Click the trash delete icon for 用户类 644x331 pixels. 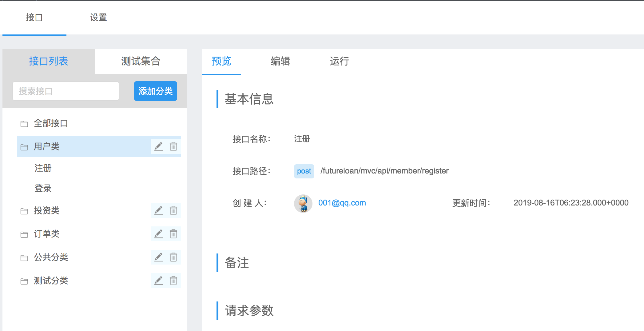173,147
